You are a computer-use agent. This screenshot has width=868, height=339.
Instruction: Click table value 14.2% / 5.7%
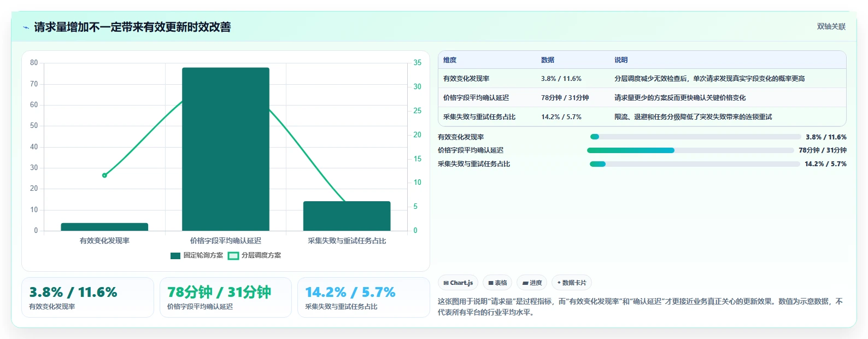(x=561, y=117)
